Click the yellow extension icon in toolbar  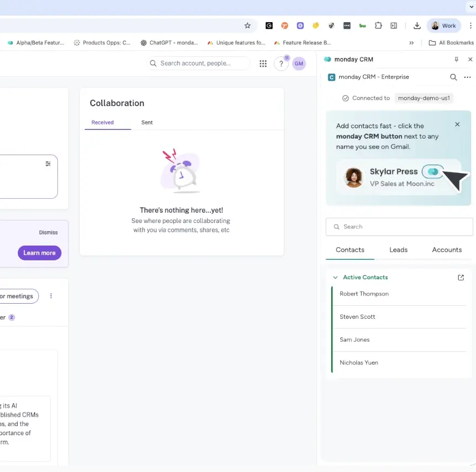tap(316, 25)
